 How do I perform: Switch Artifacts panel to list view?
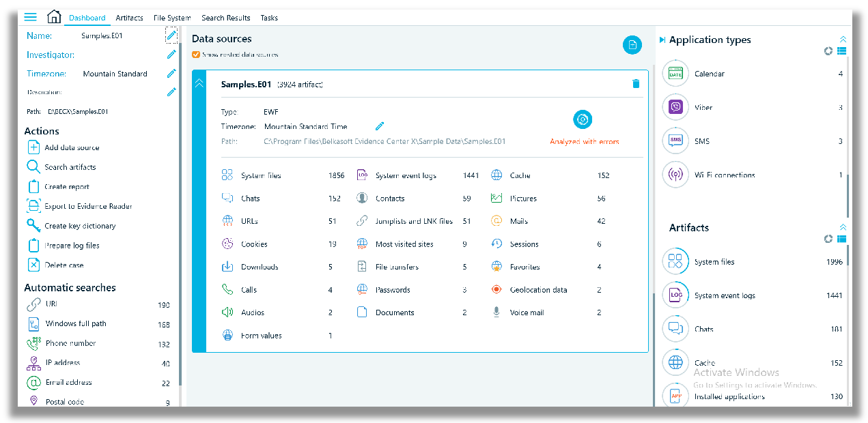coord(841,239)
